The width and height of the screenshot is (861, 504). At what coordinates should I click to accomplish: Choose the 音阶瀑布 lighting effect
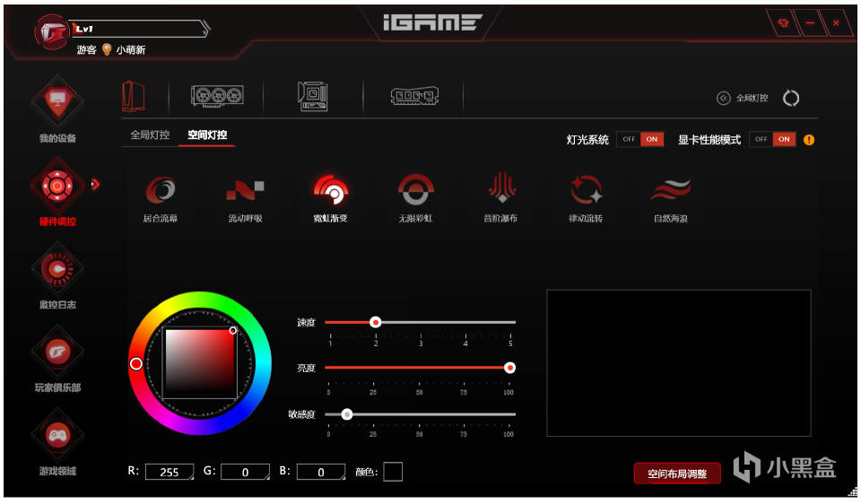[500, 197]
